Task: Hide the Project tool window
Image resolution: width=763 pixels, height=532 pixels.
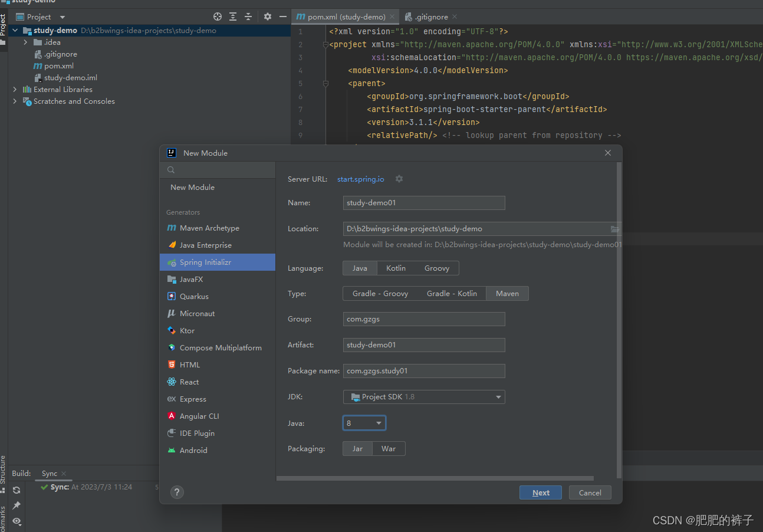Action: (x=283, y=17)
